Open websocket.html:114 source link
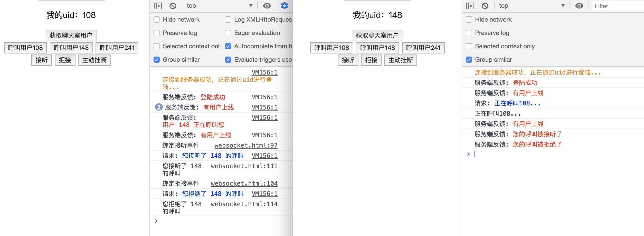 (x=244, y=204)
